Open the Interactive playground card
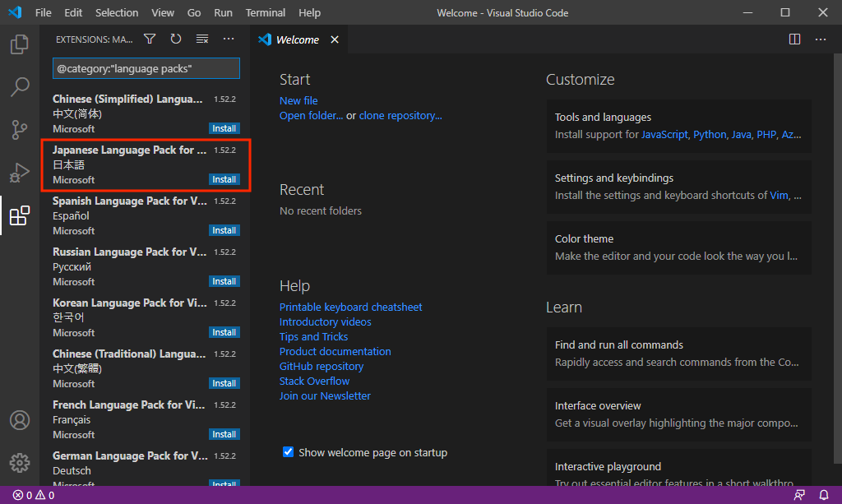 point(678,468)
